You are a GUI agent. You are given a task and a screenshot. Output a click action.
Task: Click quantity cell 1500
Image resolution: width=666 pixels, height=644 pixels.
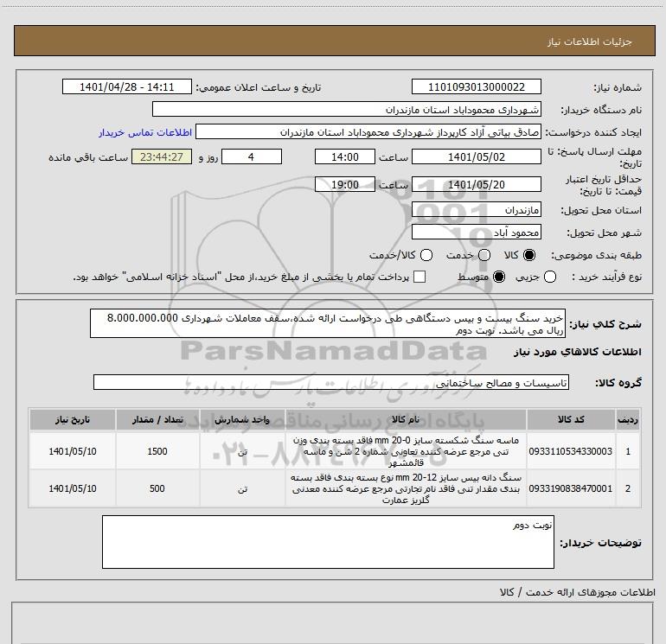[x=157, y=451]
